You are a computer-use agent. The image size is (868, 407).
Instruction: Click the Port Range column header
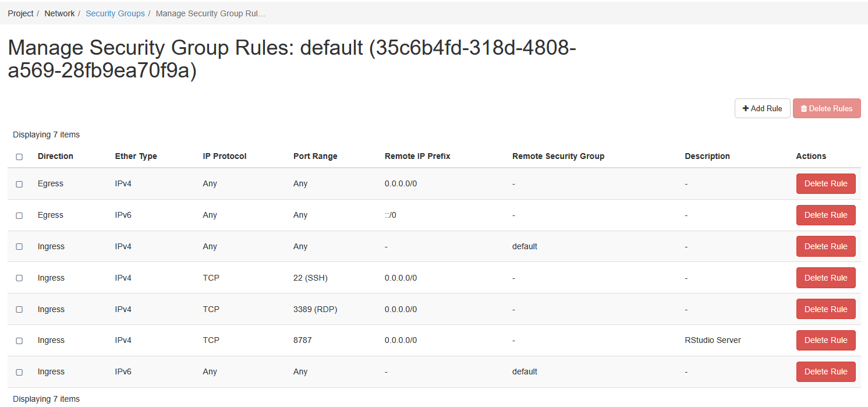(x=315, y=156)
